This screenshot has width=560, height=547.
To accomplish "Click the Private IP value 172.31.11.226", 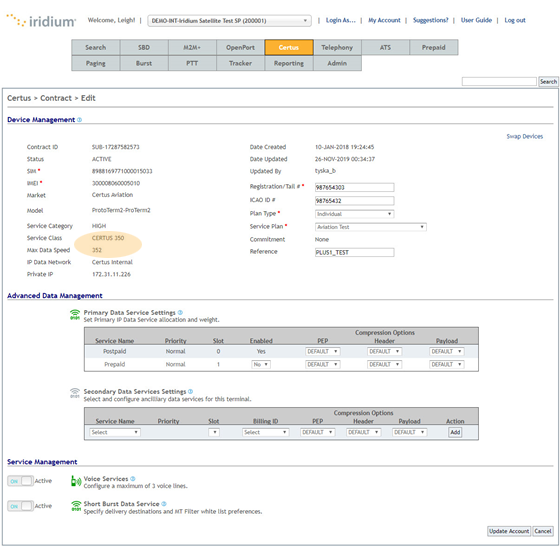I will point(111,274).
